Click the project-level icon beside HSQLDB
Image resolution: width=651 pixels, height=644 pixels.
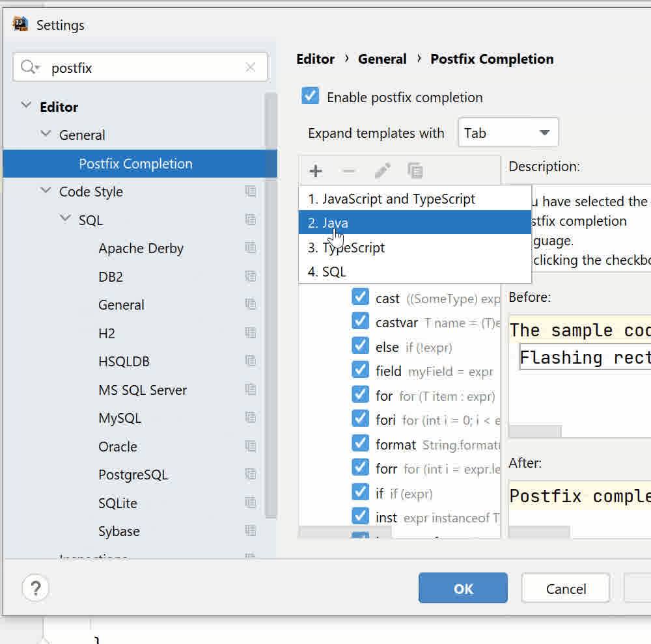251,361
